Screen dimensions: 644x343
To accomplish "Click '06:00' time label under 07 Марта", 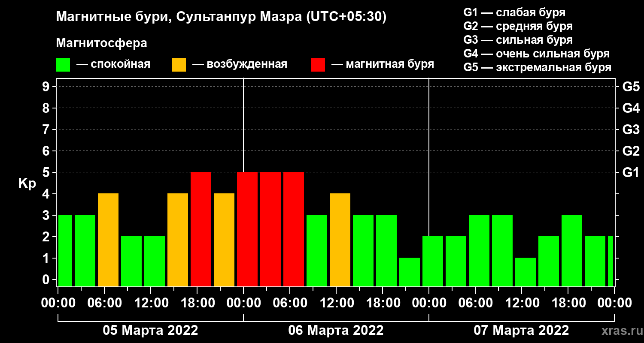I will click(x=475, y=303).
